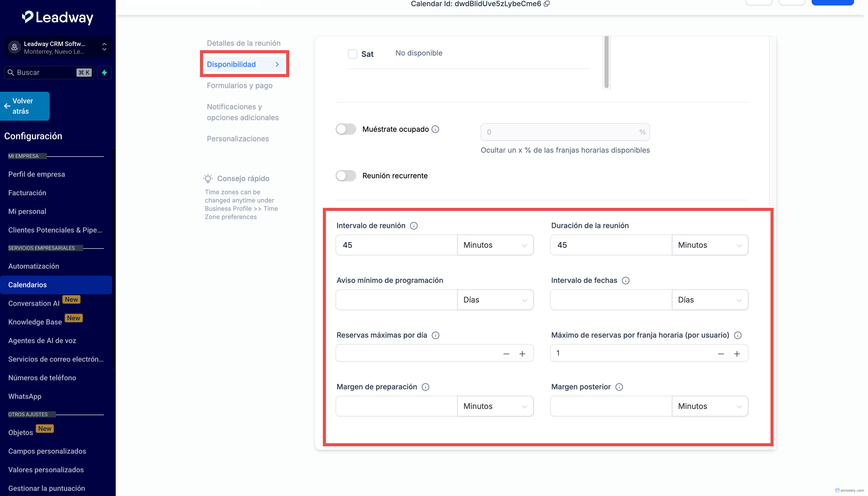Click info icon next to Intervalo de fechas

point(625,280)
